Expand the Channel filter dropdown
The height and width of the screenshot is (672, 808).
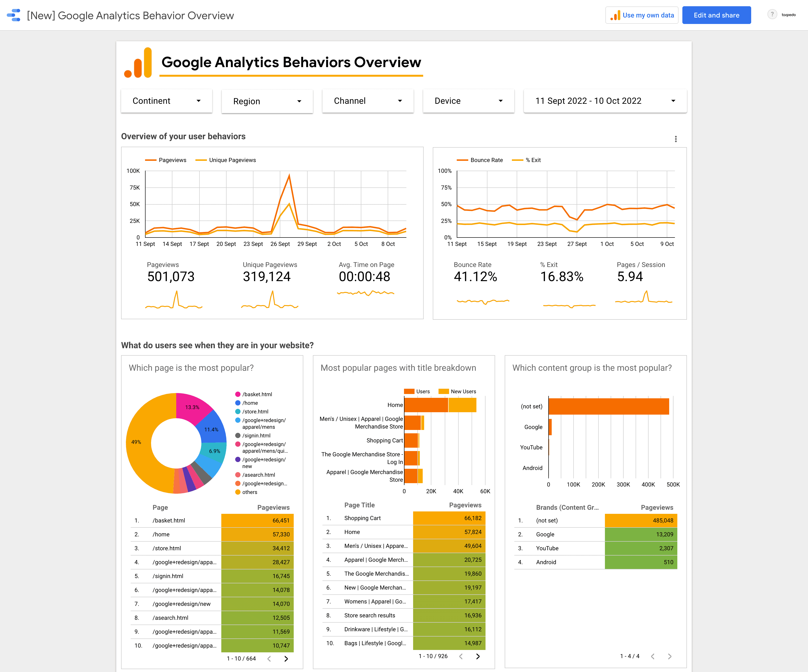pos(368,101)
